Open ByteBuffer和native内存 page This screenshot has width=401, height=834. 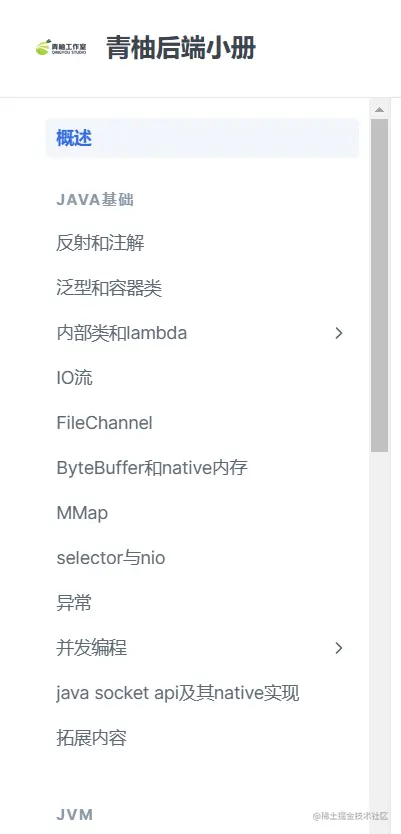click(152, 468)
